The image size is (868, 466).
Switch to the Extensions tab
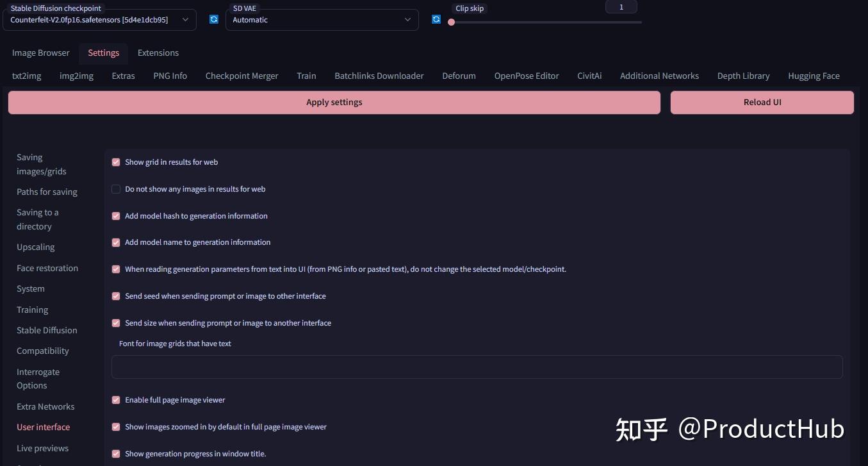(158, 53)
